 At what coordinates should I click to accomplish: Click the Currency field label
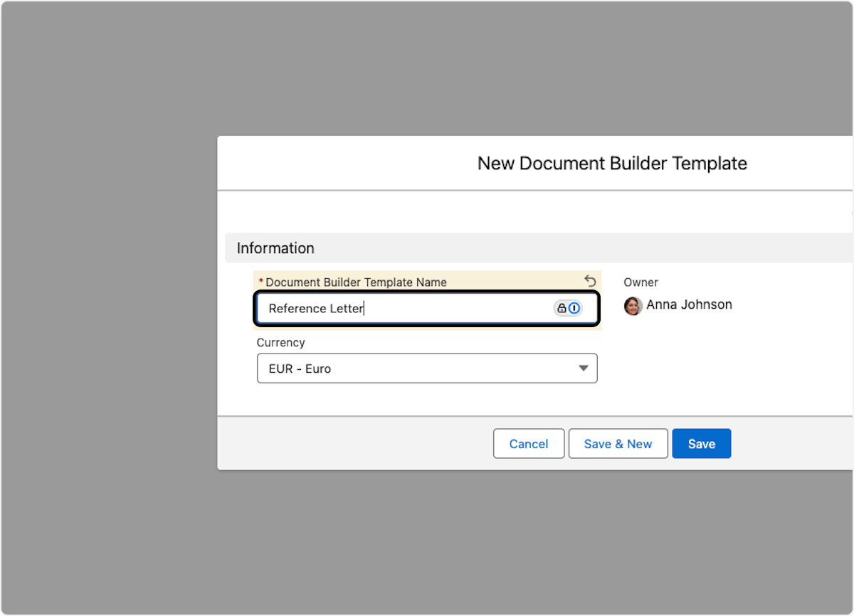pos(280,342)
